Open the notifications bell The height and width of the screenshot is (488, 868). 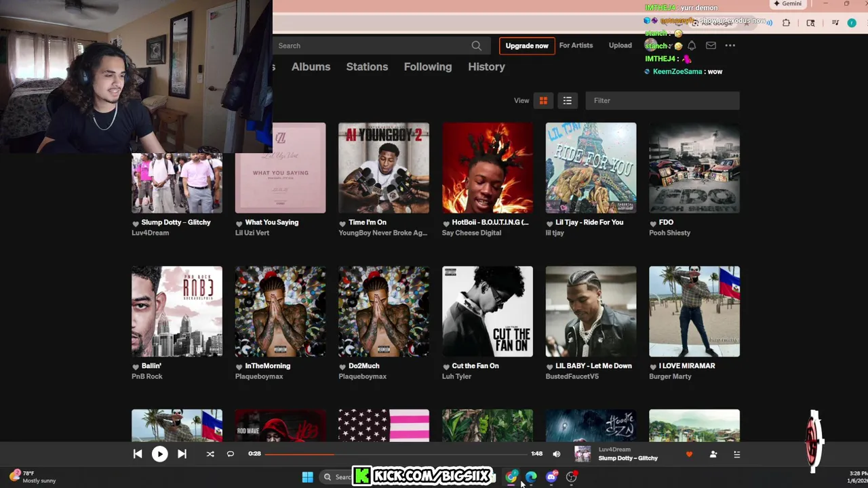pyautogui.click(x=692, y=45)
